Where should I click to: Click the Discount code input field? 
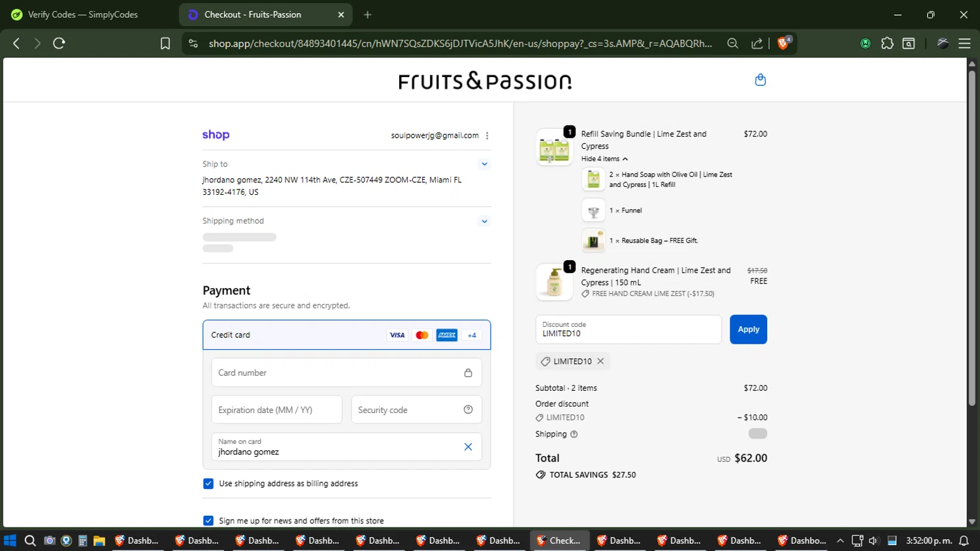coord(629,329)
